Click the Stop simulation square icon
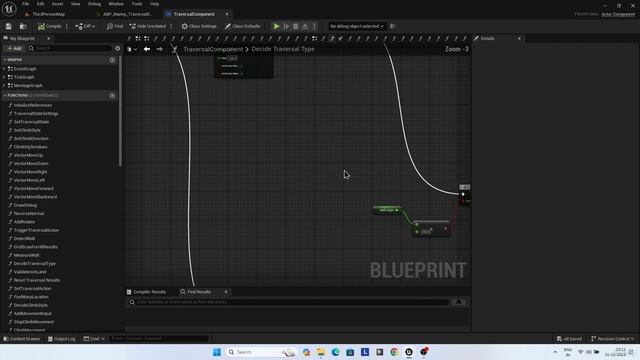This screenshot has height=360, width=640. [x=296, y=26]
